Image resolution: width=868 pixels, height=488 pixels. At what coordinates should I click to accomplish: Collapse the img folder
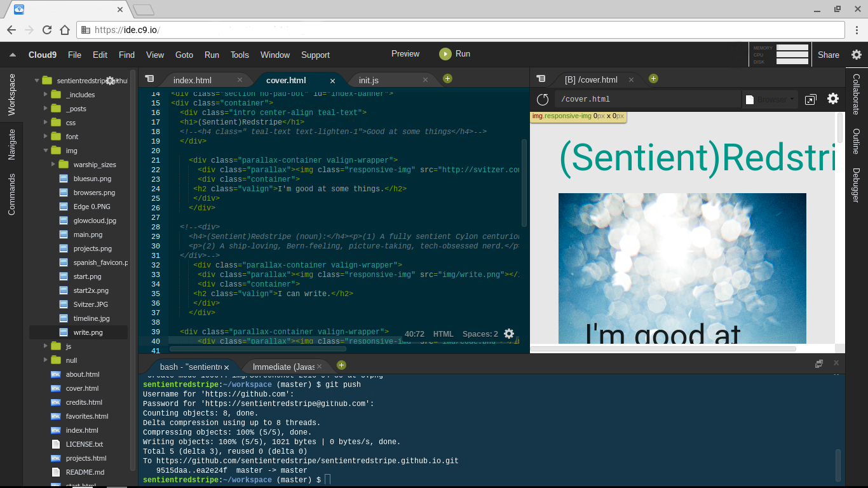click(x=46, y=151)
